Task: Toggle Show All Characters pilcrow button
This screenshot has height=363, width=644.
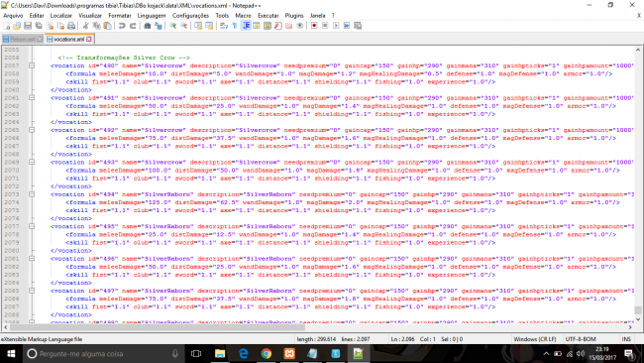Action: coord(235,26)
